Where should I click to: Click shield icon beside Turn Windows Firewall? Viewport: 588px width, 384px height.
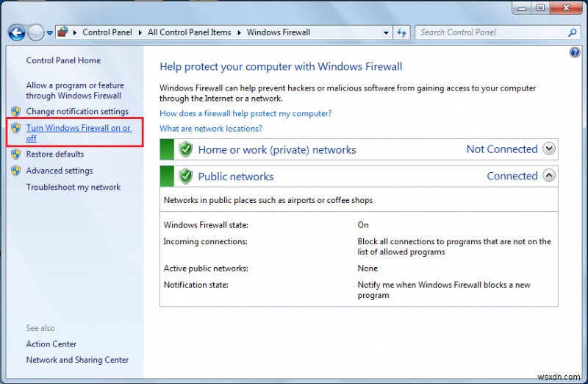(x=15, y=128)
